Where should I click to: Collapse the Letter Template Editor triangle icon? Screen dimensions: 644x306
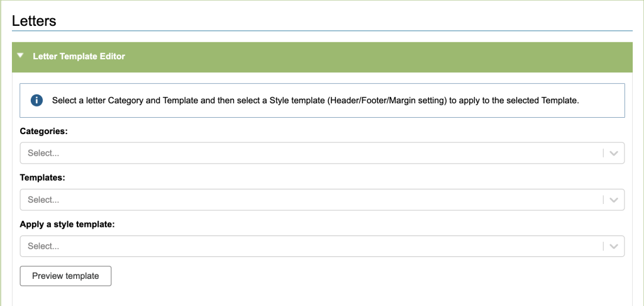pos(21,56)
